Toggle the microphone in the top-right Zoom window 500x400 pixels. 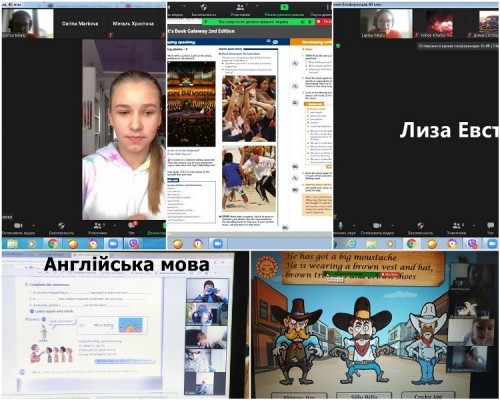point(340,226)
